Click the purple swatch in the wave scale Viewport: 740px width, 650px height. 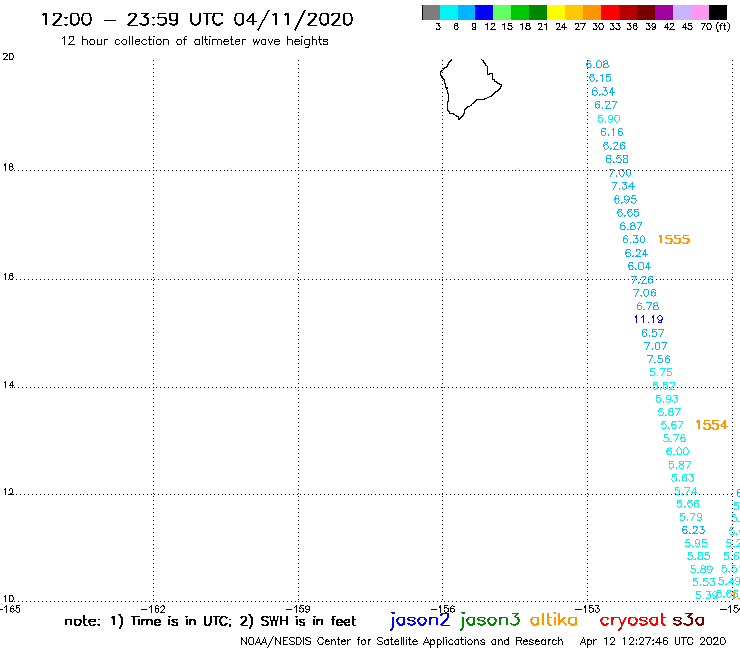click(664, 12)
